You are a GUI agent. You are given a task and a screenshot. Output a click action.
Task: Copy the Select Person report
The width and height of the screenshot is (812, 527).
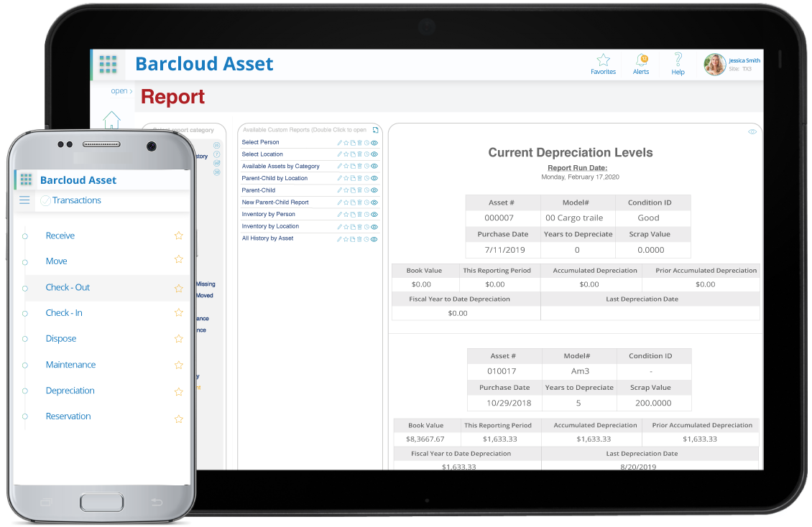coord(353,143)
